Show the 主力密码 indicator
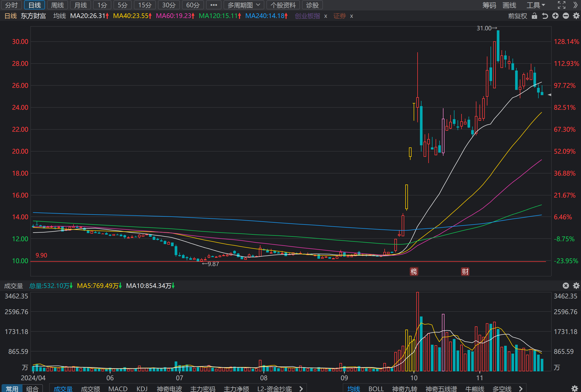 click(203, 389)
